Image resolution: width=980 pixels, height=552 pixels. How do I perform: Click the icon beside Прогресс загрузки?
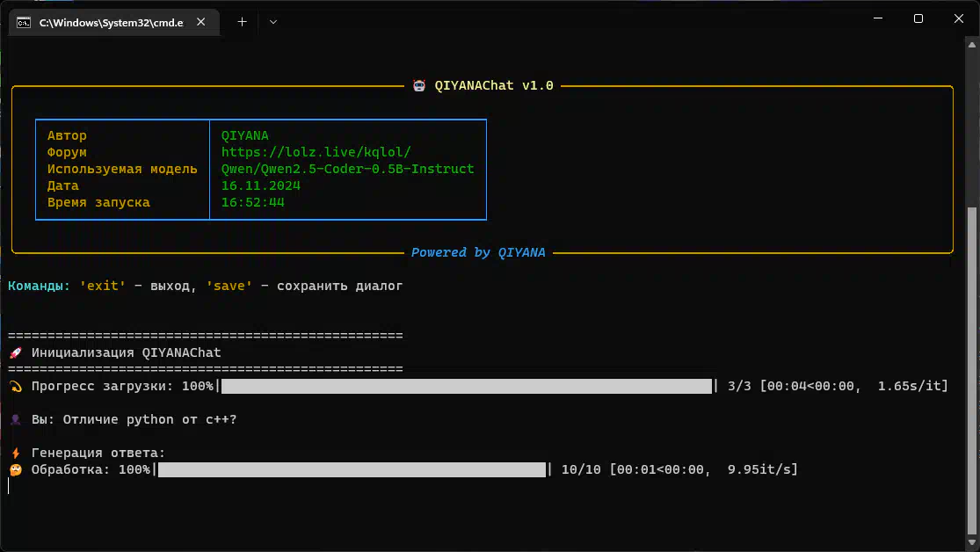coord(16,387)
